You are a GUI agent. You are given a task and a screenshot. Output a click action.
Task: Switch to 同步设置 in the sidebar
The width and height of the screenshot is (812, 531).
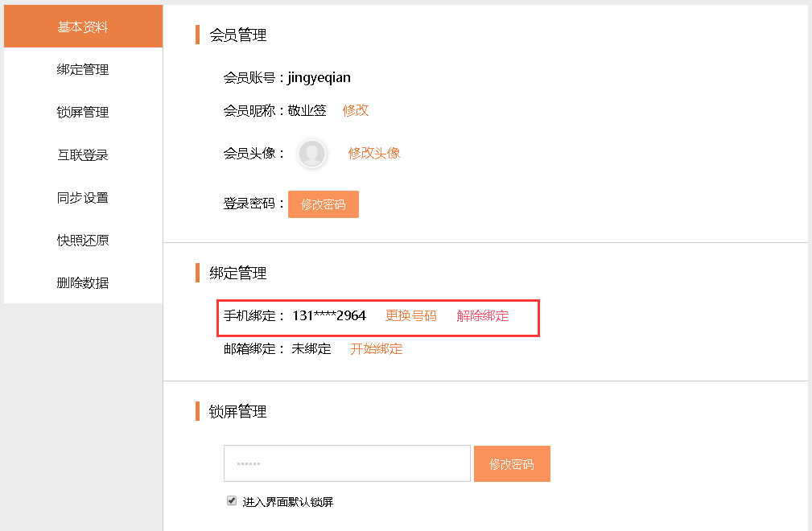(83, 198)
